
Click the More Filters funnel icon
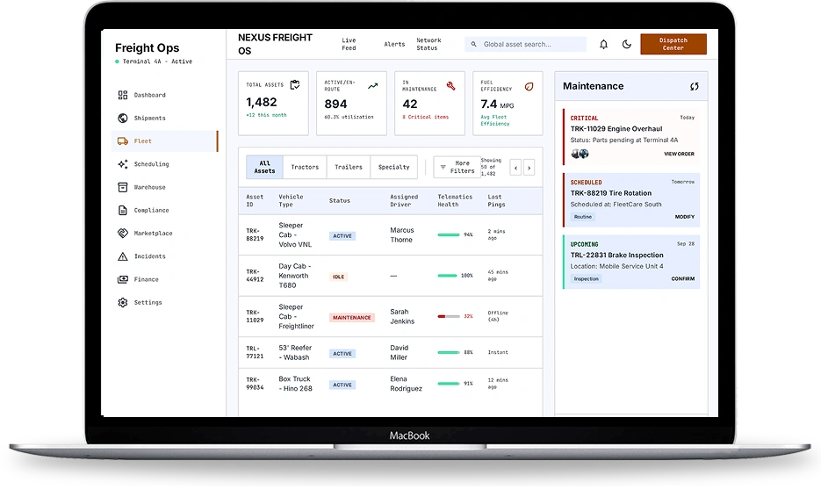click(443, 168)
